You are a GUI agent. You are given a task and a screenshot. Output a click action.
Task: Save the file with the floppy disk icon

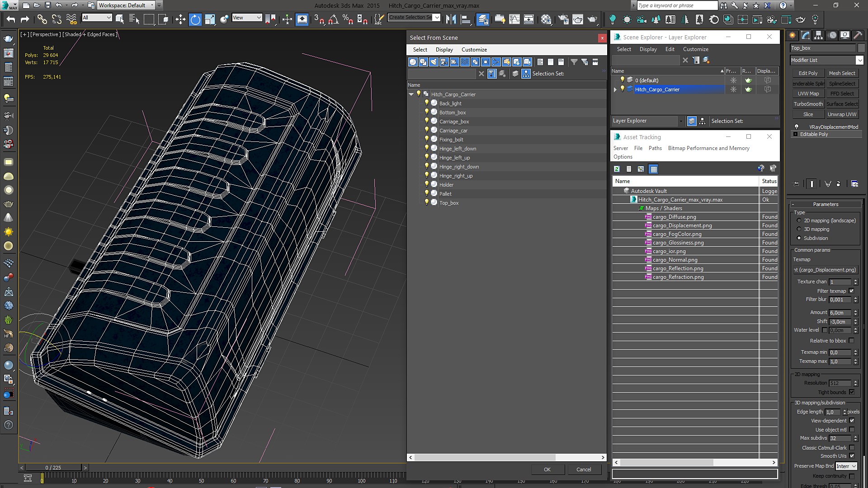pos(48,5)
